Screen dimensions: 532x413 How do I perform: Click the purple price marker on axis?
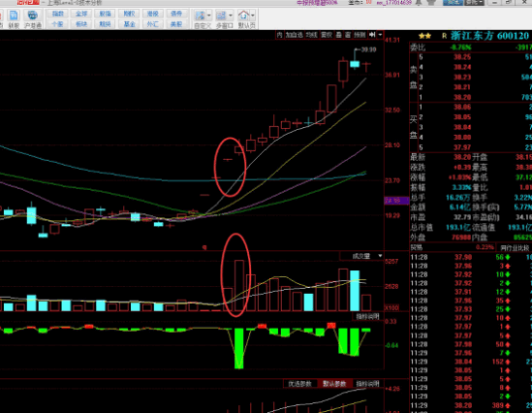point(396,201)
